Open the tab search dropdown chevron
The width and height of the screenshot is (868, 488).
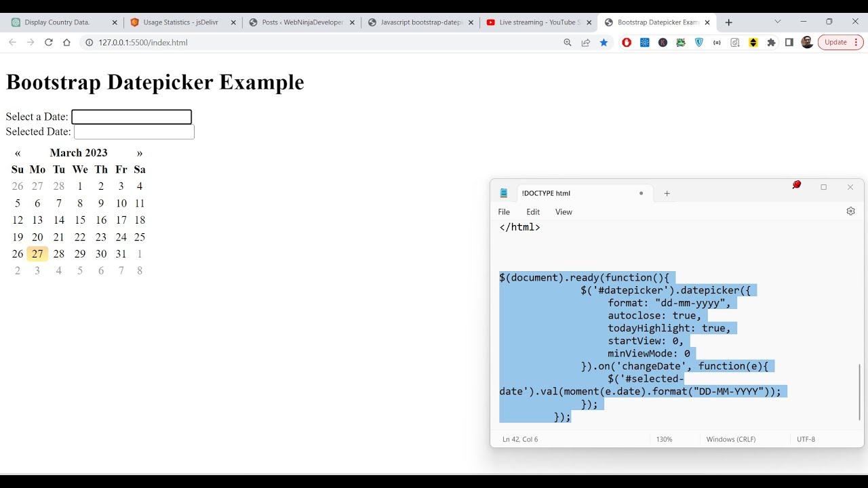point(778,22)
